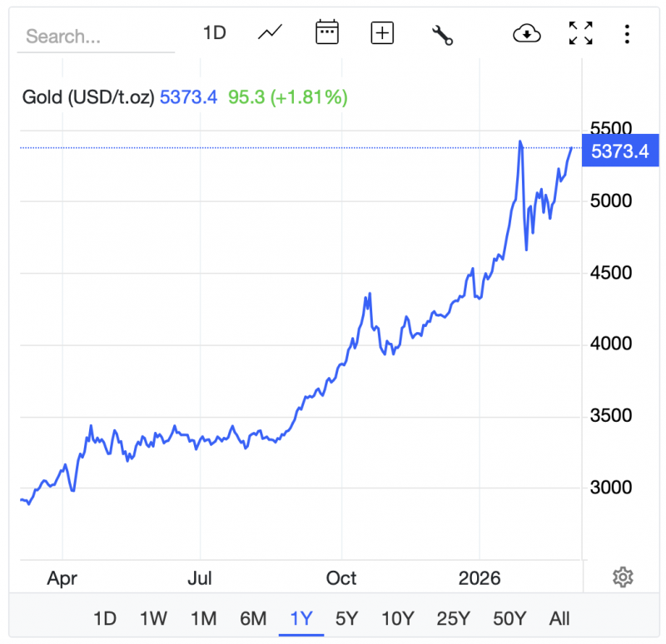Open the wrench tools icon
Viewport: 666px width, 644px height.
pos(441,34)
